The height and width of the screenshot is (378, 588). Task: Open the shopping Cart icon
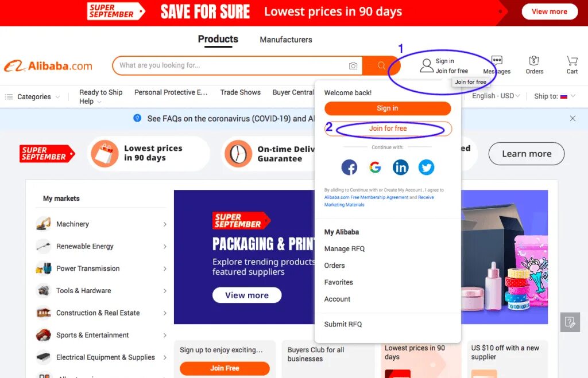572,61
